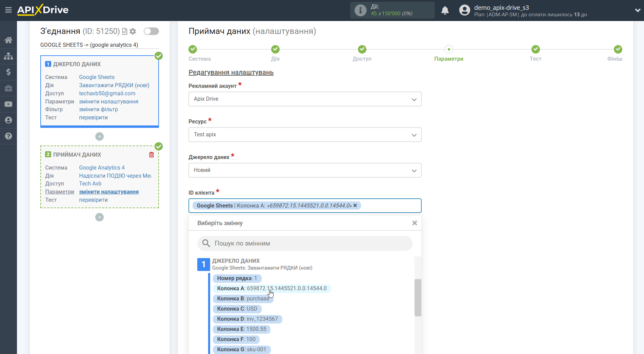Open the Google Analytics 4 system link
This screenshot has width=644, height=354.
click(x=102, y=168)
